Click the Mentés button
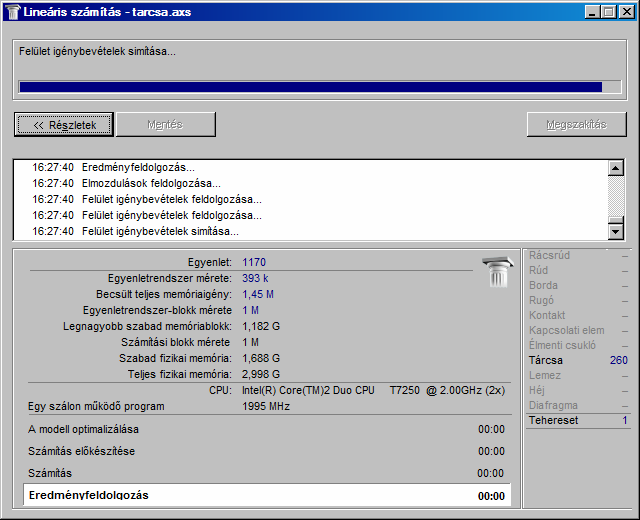This screenshot has width=640, height=520. coord(166,124)
